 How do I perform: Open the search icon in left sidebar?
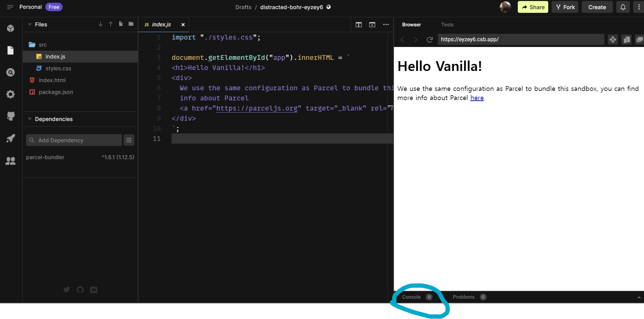pyautogui.click(x=10, y=72)
